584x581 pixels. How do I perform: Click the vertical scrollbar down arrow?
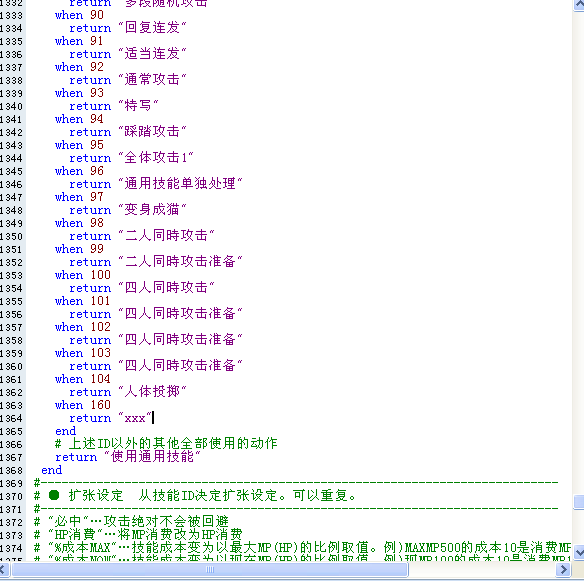tap(579, 552)
